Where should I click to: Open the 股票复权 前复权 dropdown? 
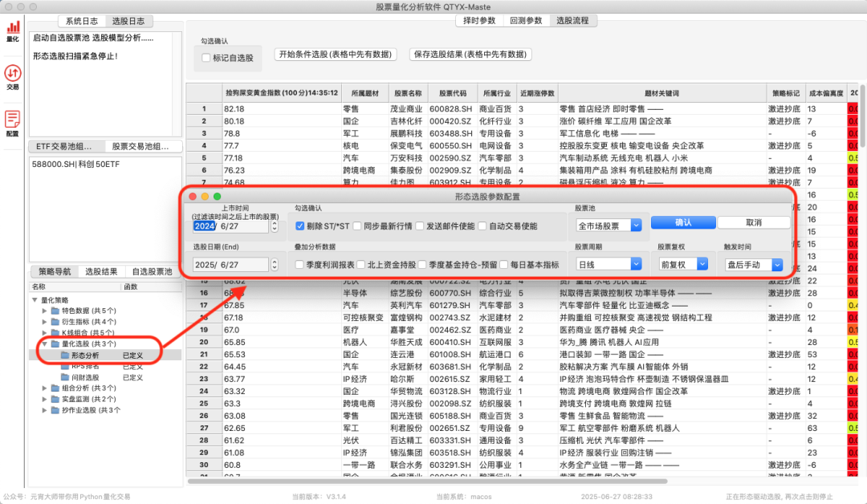coord(683,264)
